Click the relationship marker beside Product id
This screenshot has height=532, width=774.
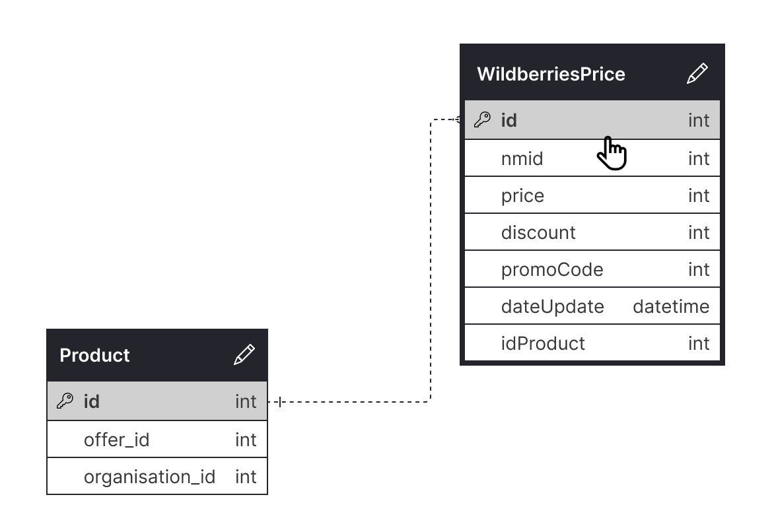(x=280, y=401)
